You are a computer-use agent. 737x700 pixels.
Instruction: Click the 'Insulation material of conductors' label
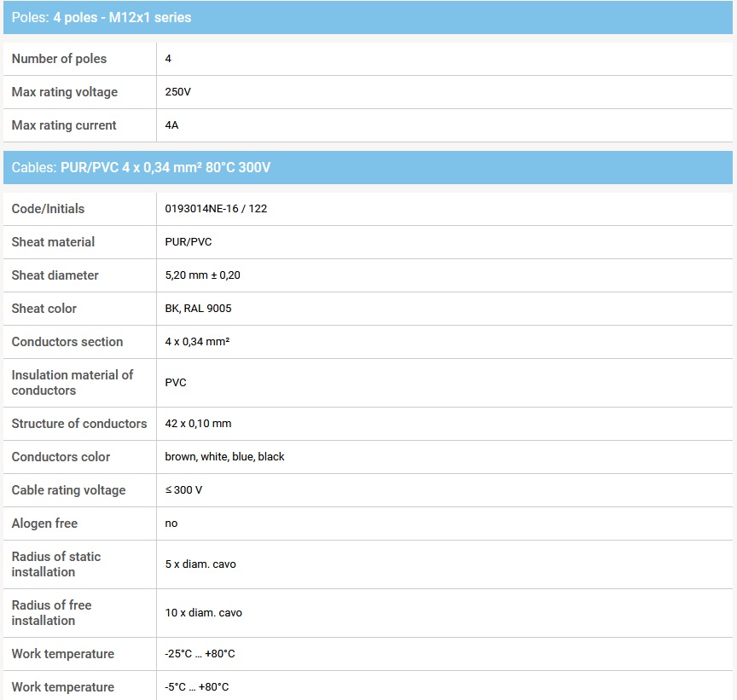[73, 383]
